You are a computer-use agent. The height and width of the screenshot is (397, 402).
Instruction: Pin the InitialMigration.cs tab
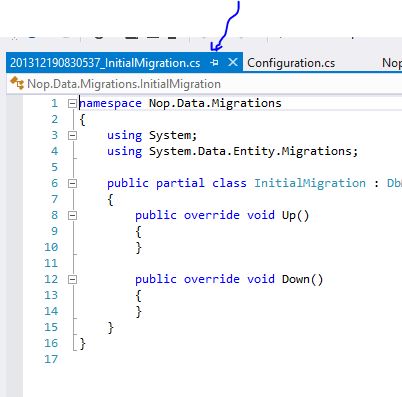(215, 62)
